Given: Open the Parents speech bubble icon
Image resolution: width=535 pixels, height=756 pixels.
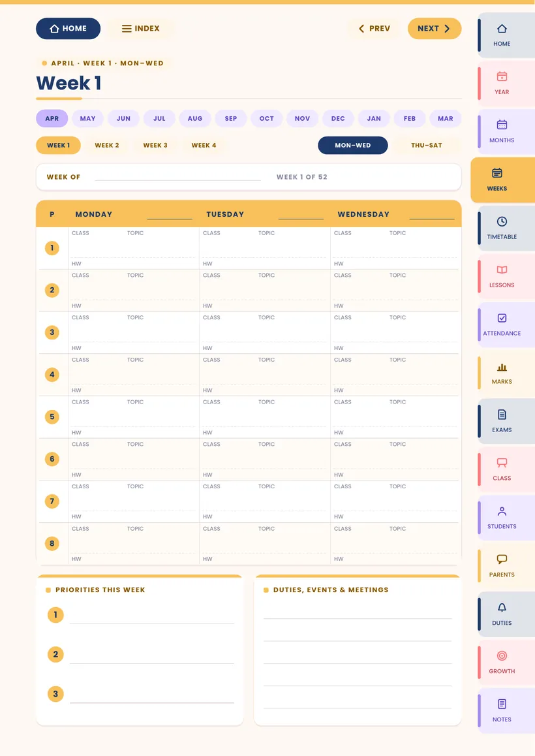Looking at the screenshot, I should coord(502,559).
